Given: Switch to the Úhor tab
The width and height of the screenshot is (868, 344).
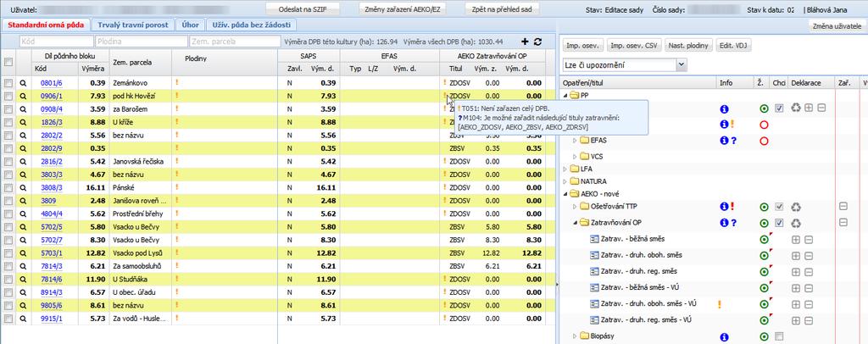Looking at the screenshot, I should 191,25.
